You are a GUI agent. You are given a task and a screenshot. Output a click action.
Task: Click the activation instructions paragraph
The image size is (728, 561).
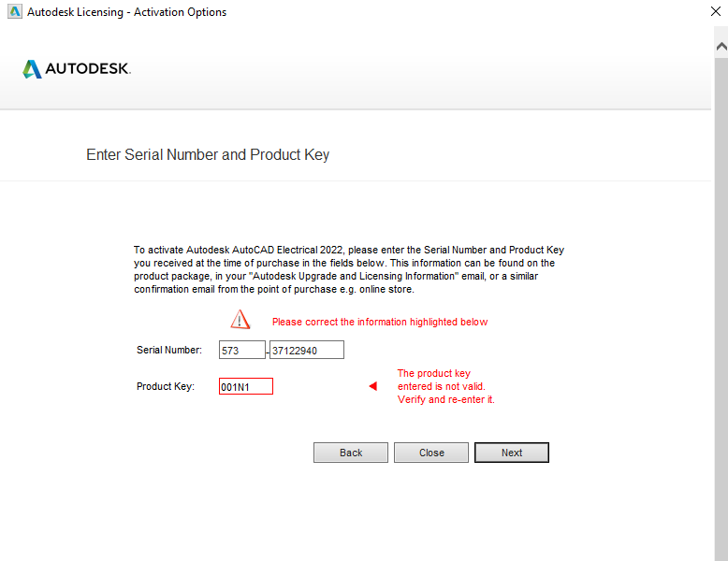point(348,270)
